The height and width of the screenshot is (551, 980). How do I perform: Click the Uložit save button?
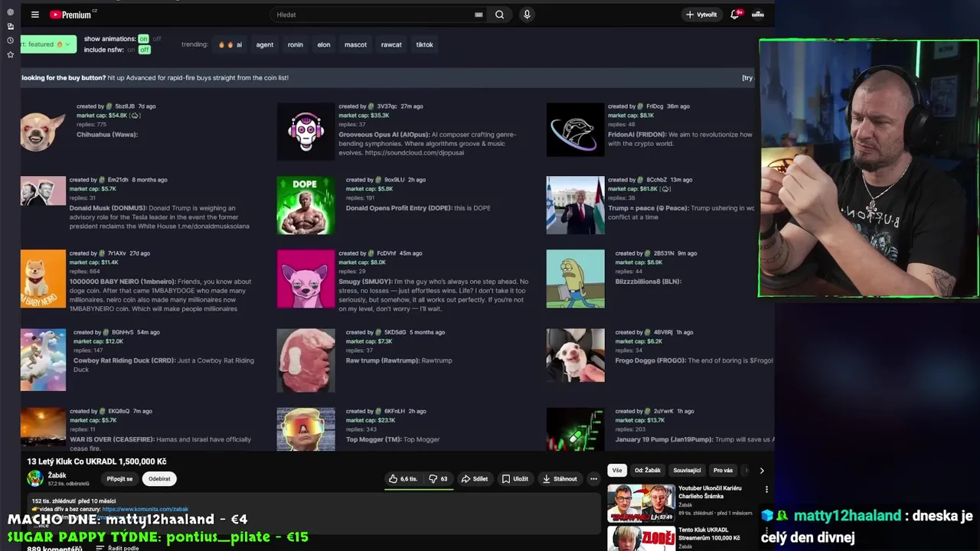[515, 479]
